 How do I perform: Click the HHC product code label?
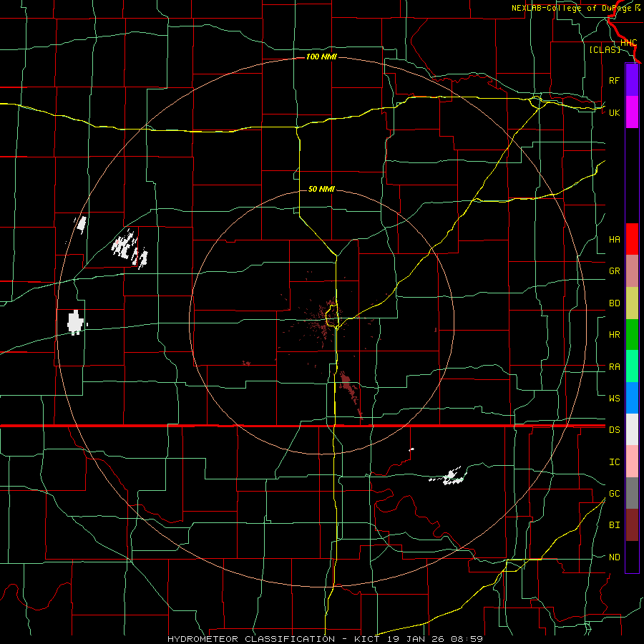pos(628,43)
